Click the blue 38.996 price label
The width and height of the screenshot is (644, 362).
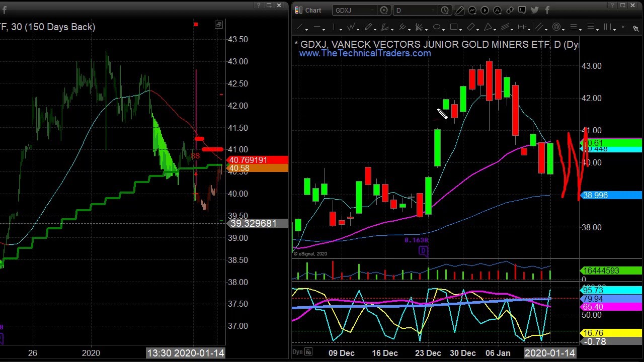point(611,195)
